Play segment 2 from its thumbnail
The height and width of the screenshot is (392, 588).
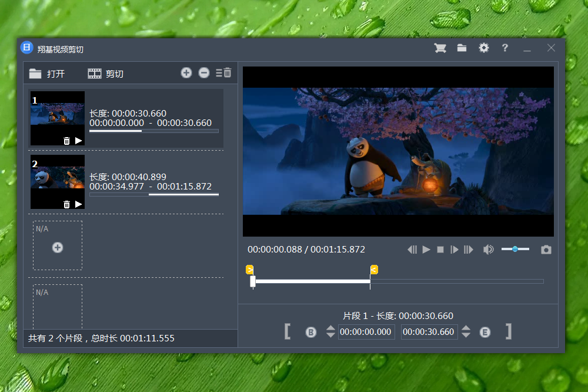click(79, 204)
